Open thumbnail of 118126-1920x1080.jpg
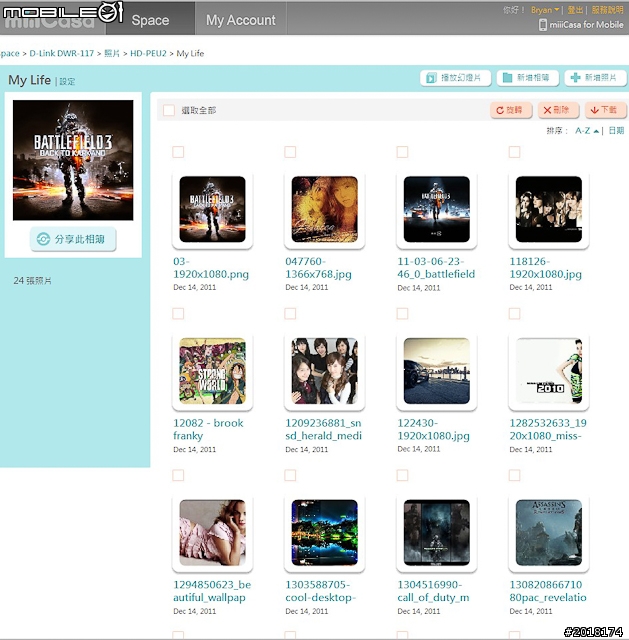The width and height of the screenshot is (629, 640). click(x=549, y=209)
